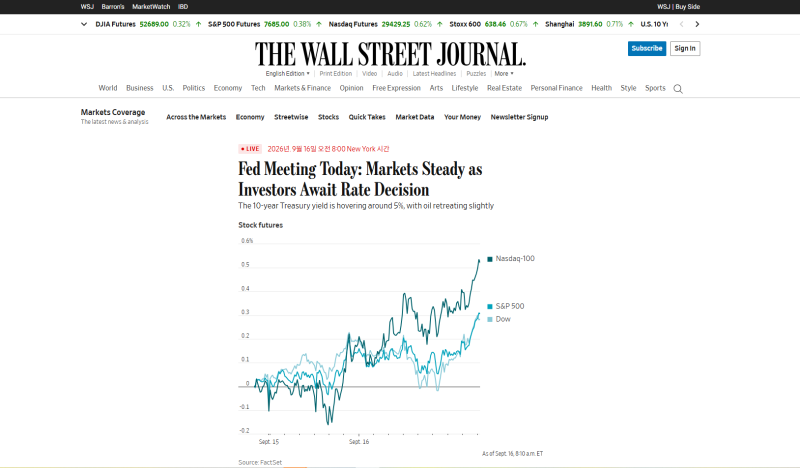Click the red LIVE badge
The height and width of the screenshot is (468, 800).
pos(250,149)
